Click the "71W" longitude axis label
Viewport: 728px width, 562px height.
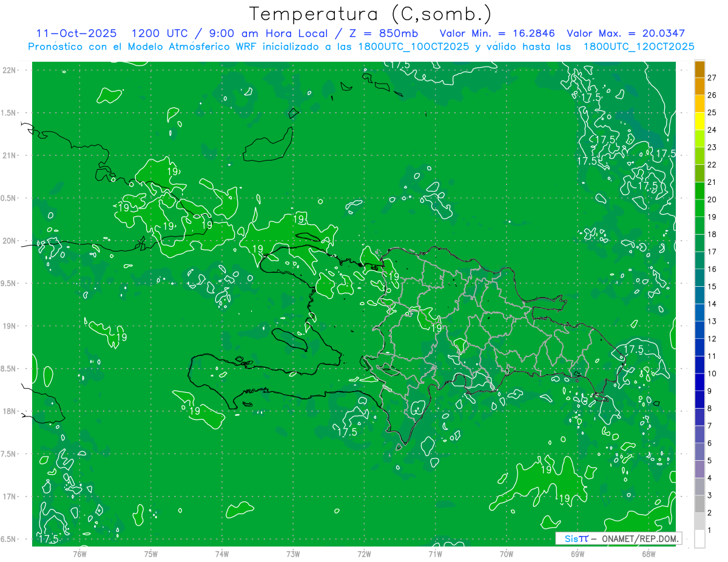coord(435,554)
